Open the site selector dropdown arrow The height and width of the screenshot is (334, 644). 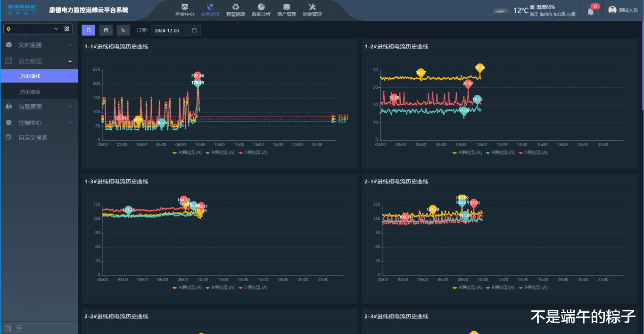(57, 29)
